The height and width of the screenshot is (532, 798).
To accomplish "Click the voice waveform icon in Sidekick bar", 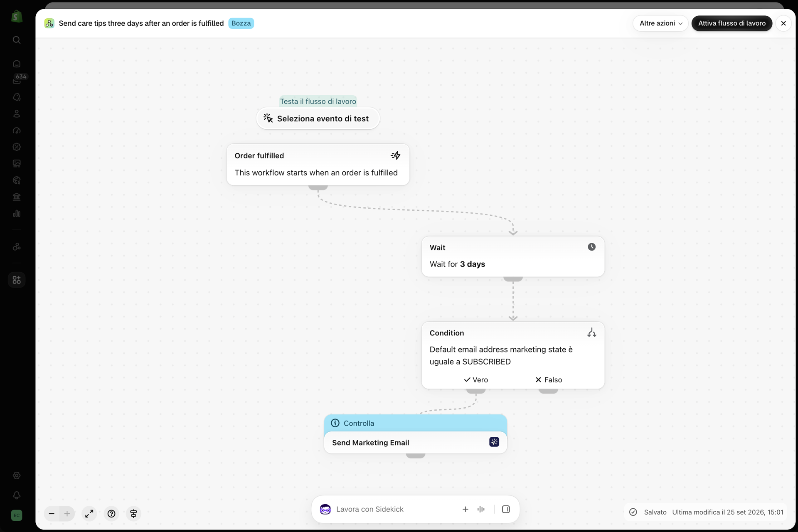I will [x=481, y=509].
